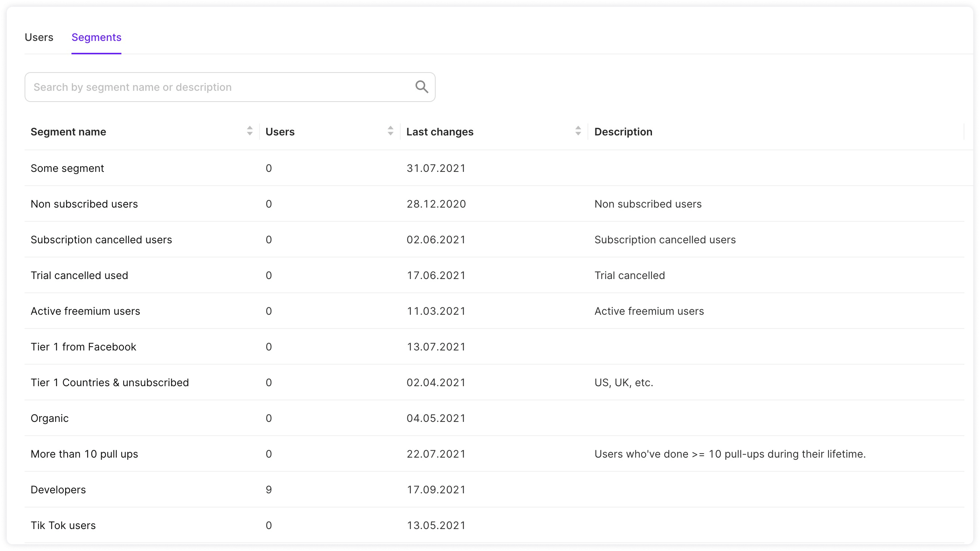Click Active freemium users segment
980x551 pixels.
[x=85, y=311]
